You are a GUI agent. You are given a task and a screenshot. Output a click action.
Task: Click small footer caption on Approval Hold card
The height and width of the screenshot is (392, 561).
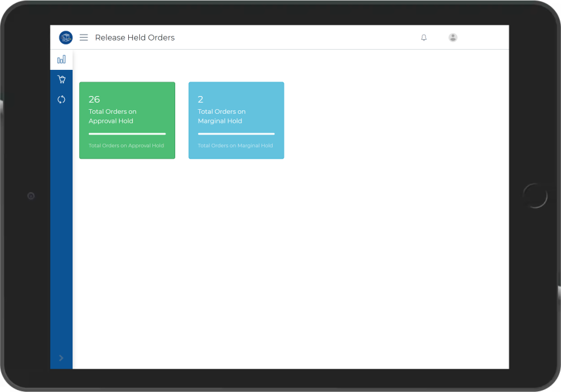coord(126,146)
